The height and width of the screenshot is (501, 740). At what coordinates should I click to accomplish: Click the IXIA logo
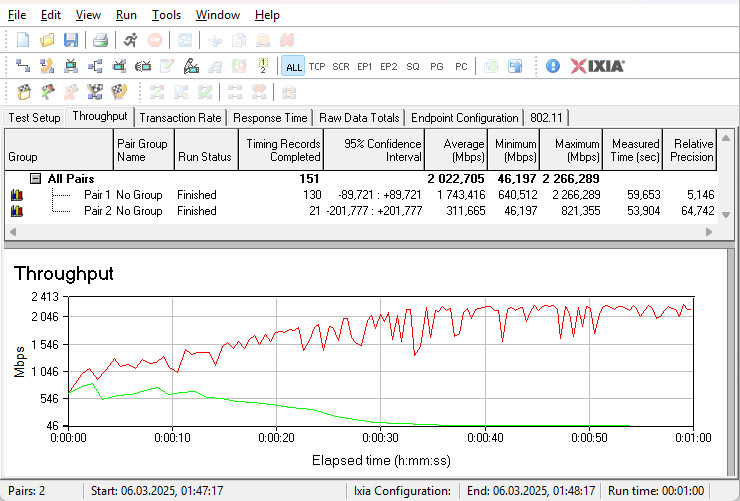pos(598,66)
